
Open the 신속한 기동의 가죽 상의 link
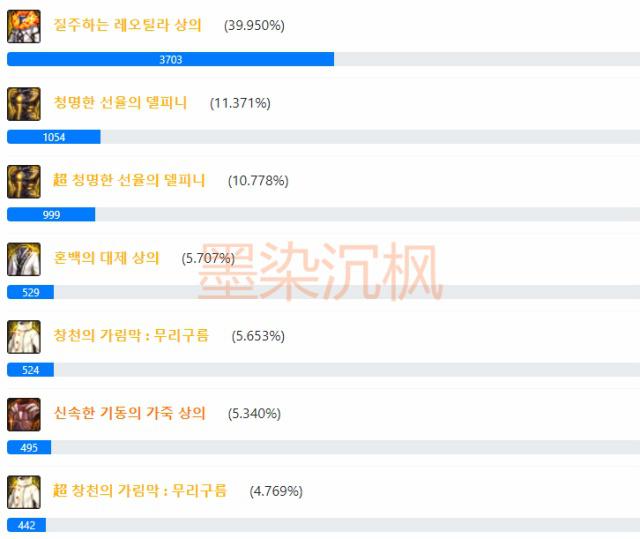coord(130,413)
